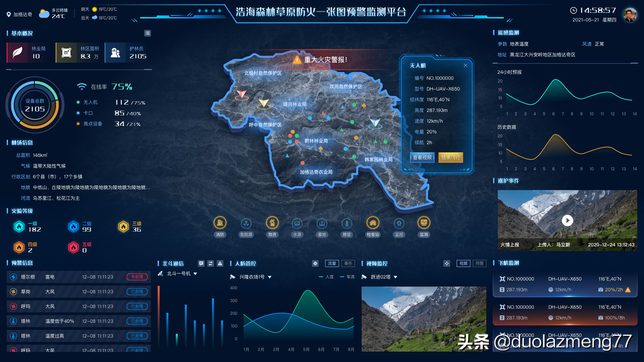Click the 查看视频 button in drone popup
This screenshot has height=362, width=644.
click(422, 158)
